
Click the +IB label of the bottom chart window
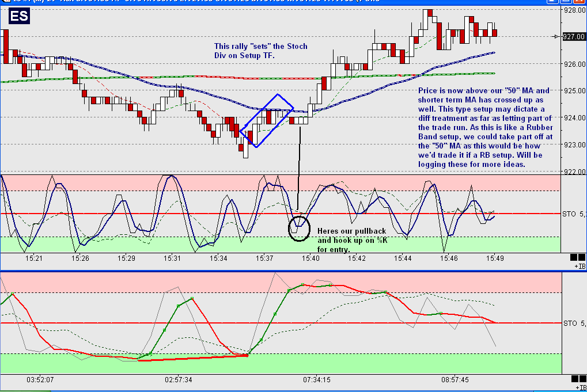(x=581, y=388)
